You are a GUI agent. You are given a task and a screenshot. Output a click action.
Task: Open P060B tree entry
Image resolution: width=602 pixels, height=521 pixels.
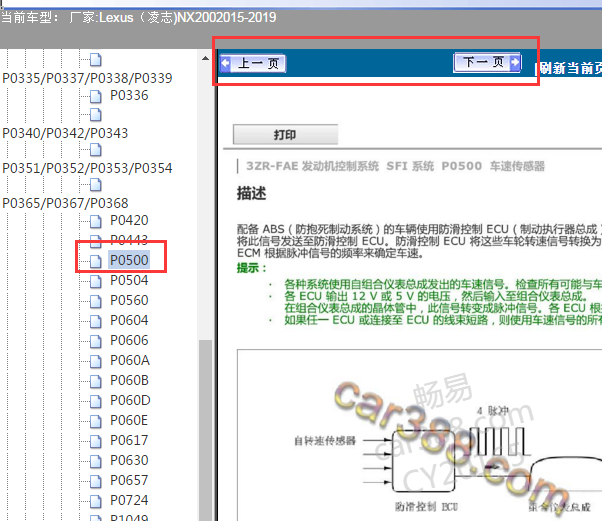point(129,380)
